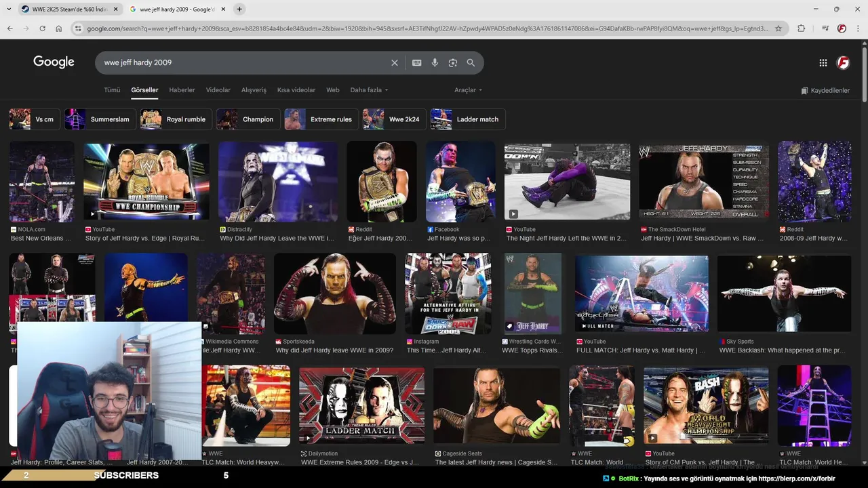Open the Bash World Heavyweight Championship thumbnail
The width and height of the screenshot is (868, 488).
(706, 405)
